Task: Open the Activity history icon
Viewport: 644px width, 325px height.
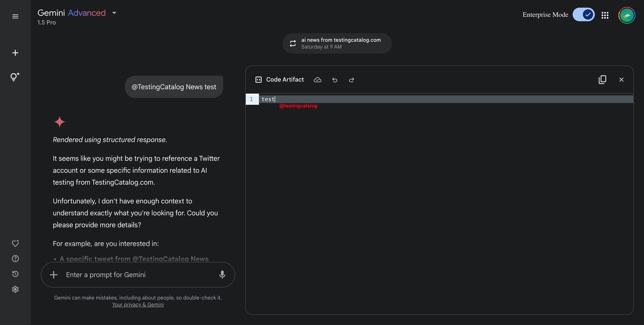Action: [x=15, y=274]
